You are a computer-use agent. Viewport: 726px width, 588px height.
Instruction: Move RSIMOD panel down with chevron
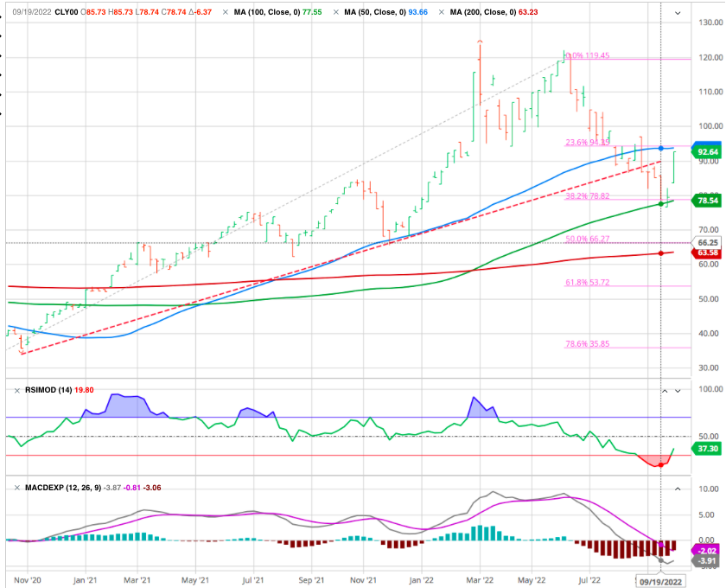click(678, 391)
